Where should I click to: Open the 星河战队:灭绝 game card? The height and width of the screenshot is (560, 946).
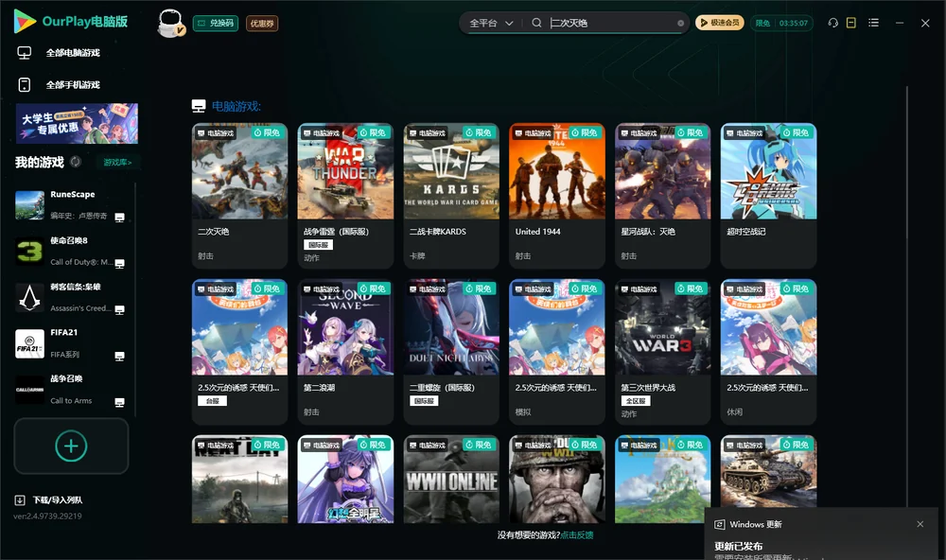pyautogui.click(x=662, y=196)
